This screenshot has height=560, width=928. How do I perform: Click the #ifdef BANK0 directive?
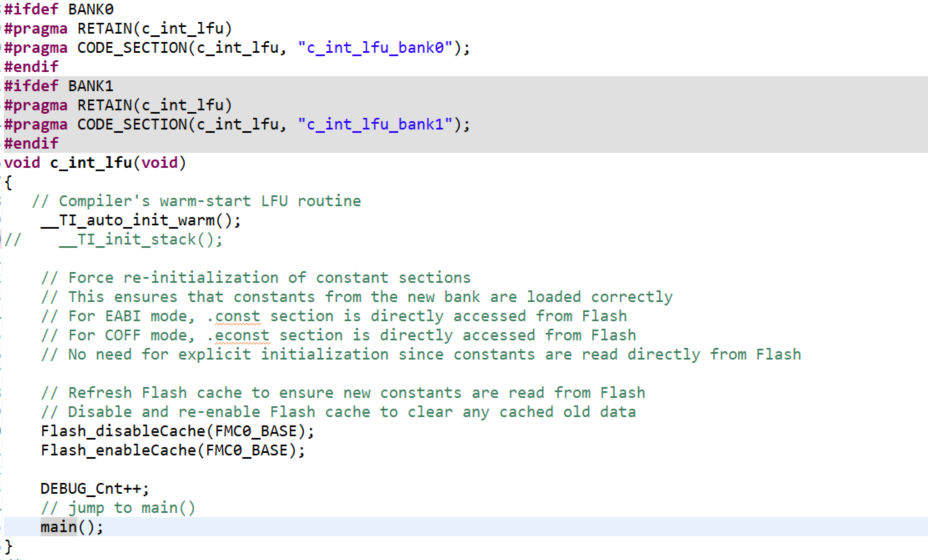pos(59,9)
